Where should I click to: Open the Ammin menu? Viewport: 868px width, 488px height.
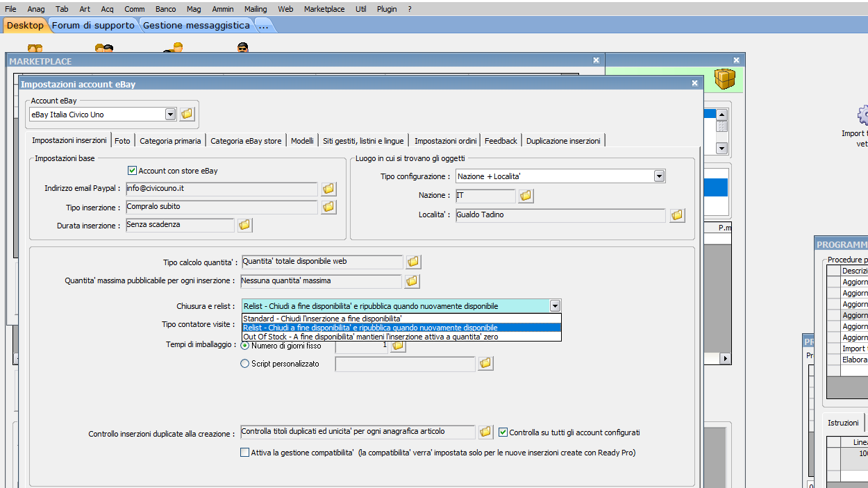click(222, 9)
